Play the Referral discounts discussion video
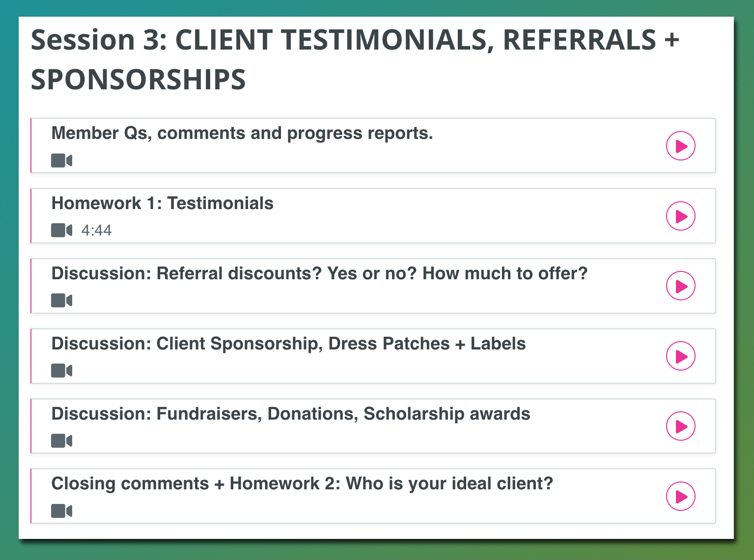The width and height of the screenshot is (754, 560). [x=680, y=286]
